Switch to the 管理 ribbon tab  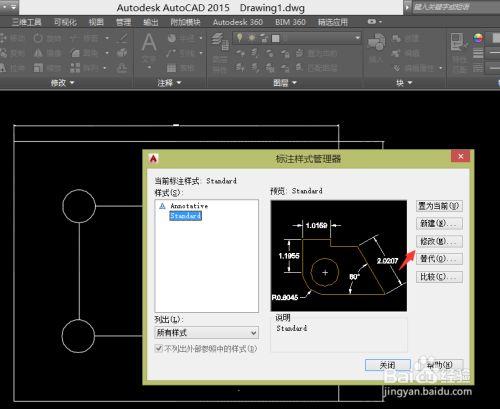point(123,22)
